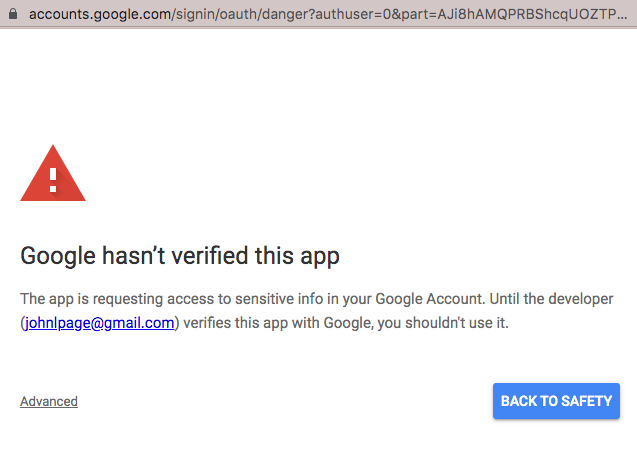Click "The app is requesting access" text
This screenshot has width=637, height=454.
click(x=117, y=299)
